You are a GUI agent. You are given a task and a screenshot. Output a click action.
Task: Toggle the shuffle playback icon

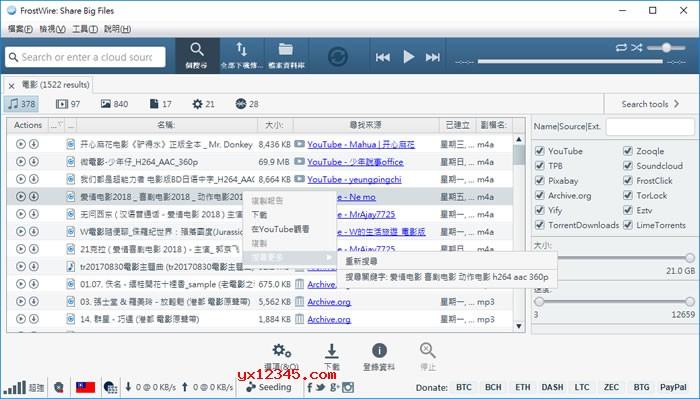[637, 47]
